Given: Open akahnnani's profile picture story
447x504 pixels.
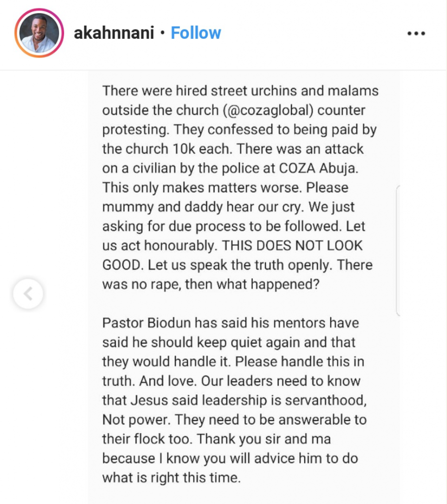Looking at the screenshot, I should [39, 33].
